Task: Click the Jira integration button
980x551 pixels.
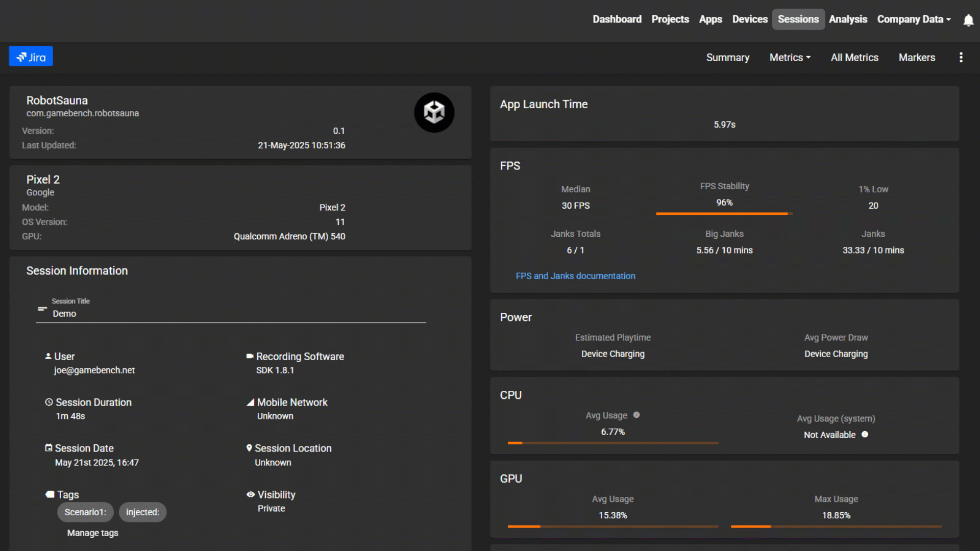Action: 31,56
